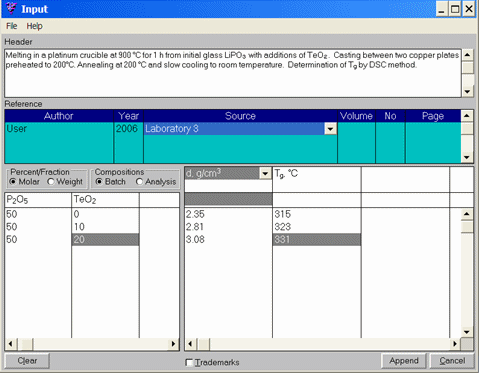Click composition table scroll left arrow
The image size is (479, 373).
[x=10, y=344]
